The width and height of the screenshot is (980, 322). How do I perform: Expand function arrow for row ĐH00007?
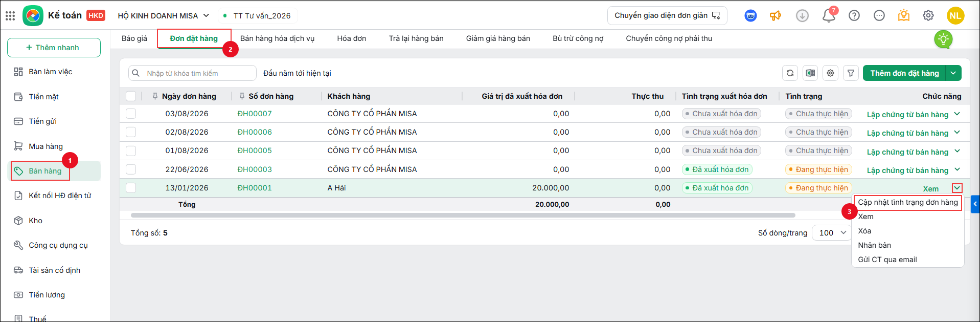[x=957, y=114]
